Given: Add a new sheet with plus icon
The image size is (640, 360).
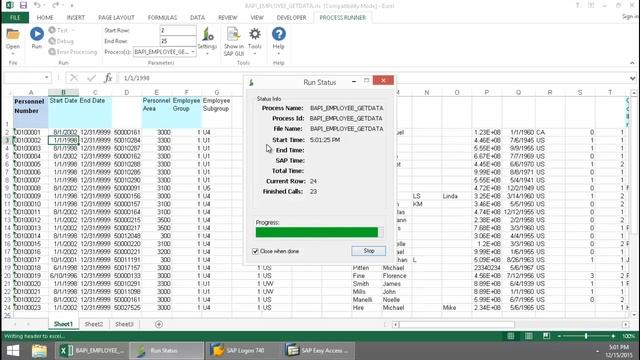Looking at the screenshot, I should [159, 324].
